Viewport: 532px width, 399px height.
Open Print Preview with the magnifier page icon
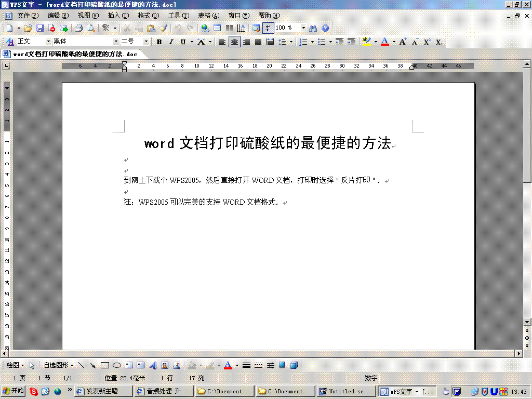[90, 28]
